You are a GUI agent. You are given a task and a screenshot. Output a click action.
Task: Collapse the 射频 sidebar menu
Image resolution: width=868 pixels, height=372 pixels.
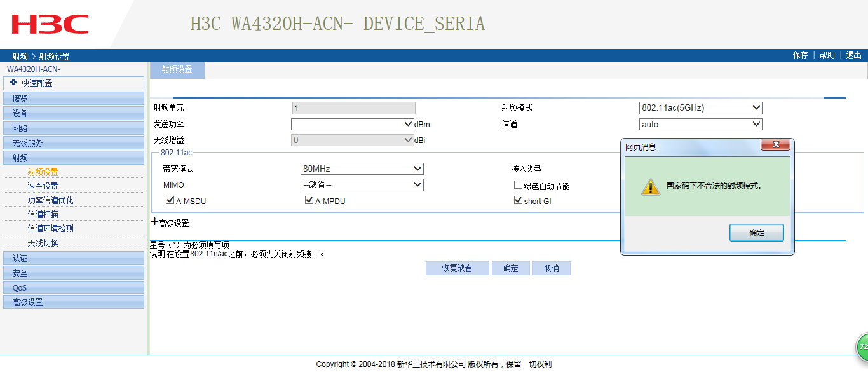coord(74,157)
